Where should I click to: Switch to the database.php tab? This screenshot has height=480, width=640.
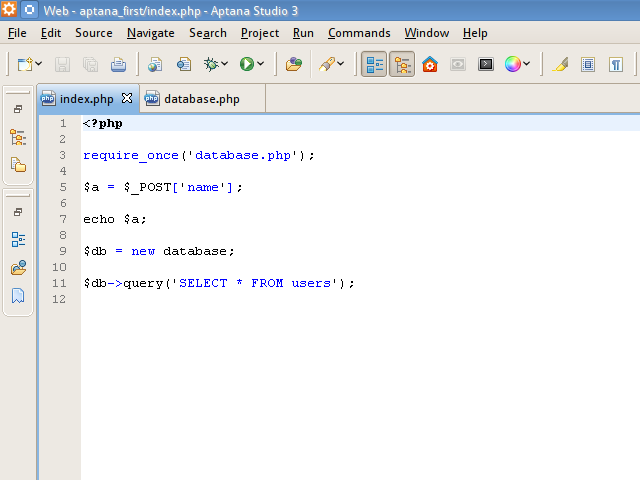coord(200,99)
